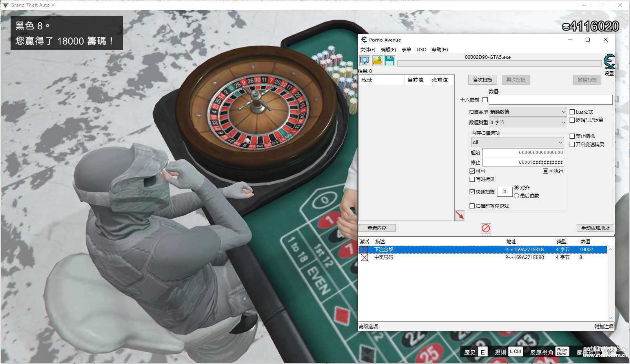Open Cheat Engine settings logo icon
Viewport: 630px width, 364px height.
coord(609,62)
